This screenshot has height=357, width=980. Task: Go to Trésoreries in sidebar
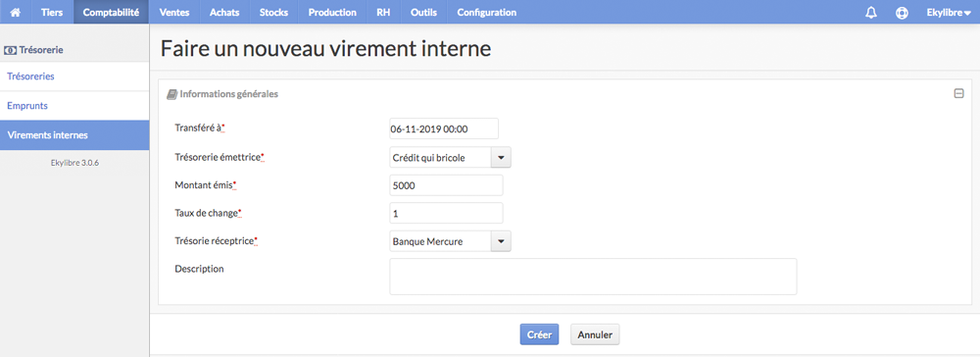pyautogui.click(x=74, y=76)
